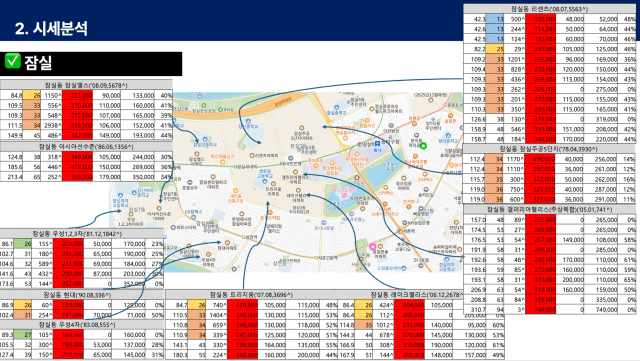Select the 1404^ cell in 트리지움

216,315
